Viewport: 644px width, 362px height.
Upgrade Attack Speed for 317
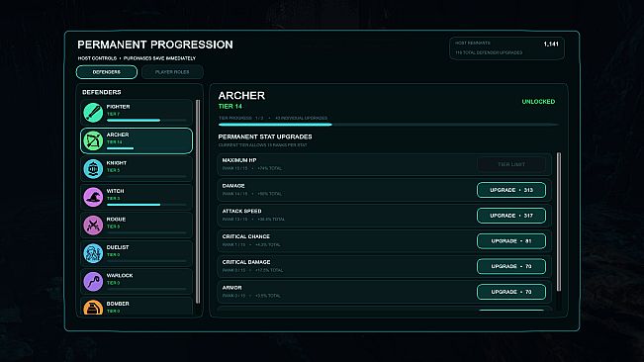(511, 216)
